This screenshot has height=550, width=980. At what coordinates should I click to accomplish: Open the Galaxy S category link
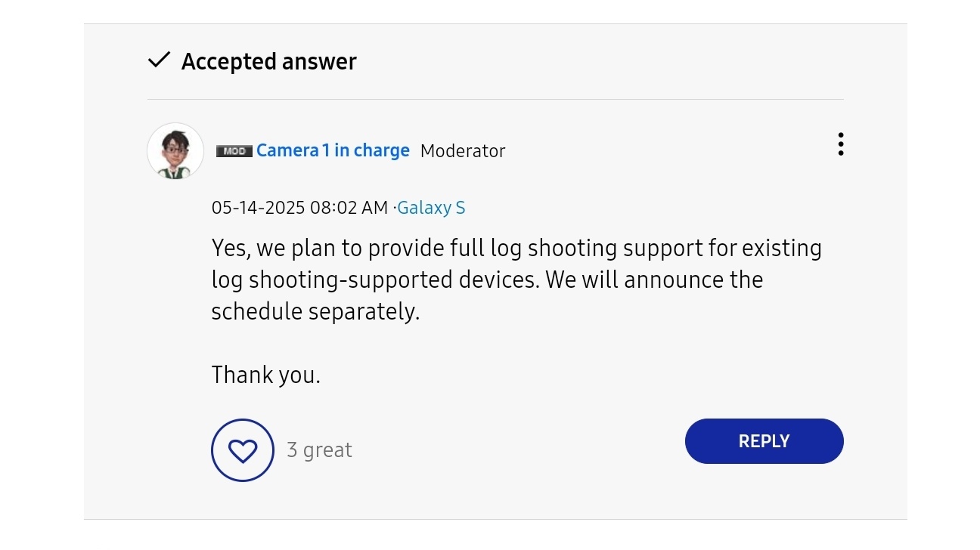(431, 208)
